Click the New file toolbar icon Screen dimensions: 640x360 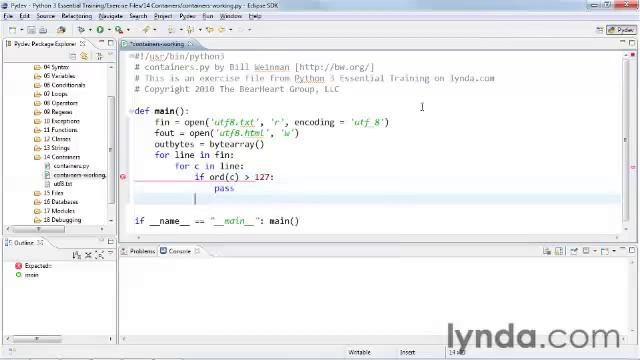pyautogui.click(x=13, y=30)
